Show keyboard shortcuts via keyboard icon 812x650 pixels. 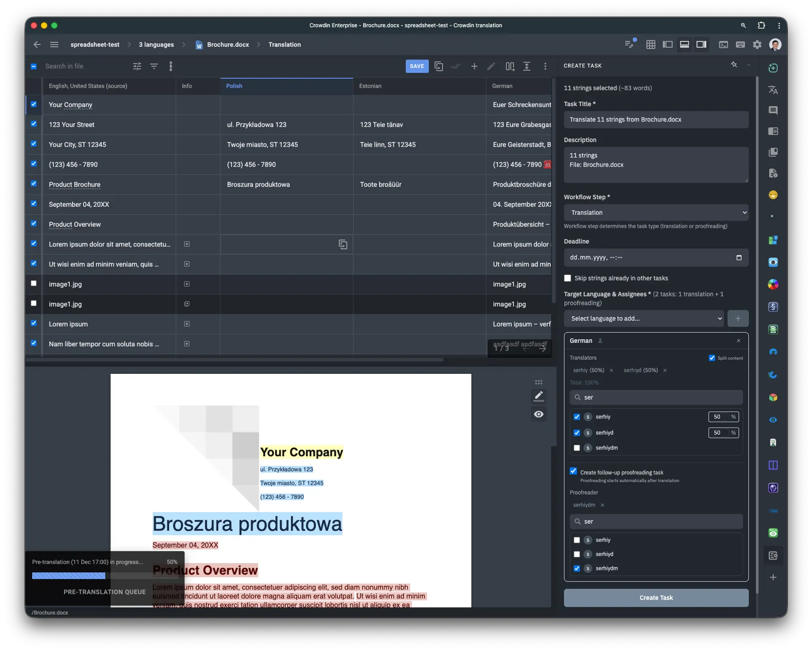point(740,44)
